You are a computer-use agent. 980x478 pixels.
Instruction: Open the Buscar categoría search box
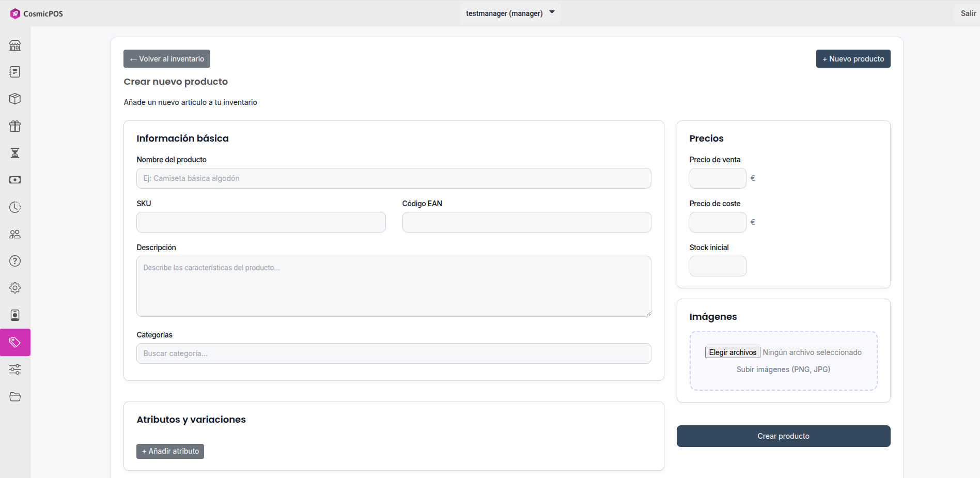(393, 353)
